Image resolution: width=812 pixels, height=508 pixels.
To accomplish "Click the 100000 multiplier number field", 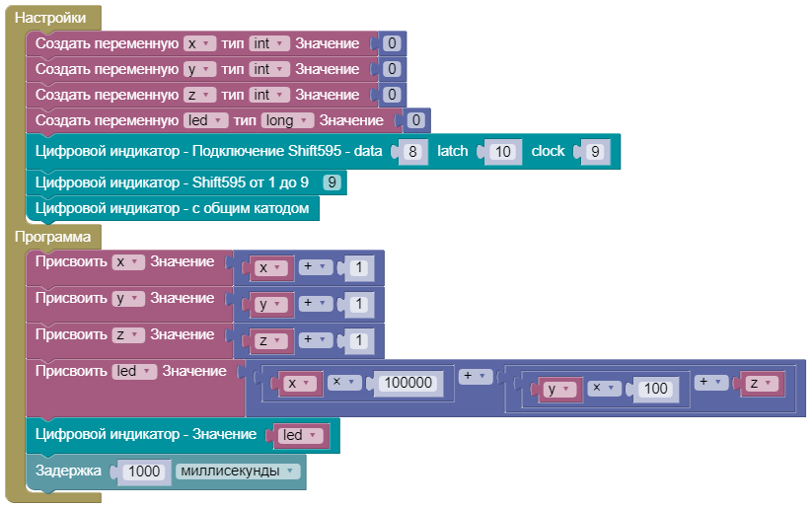I will coord(408,383).
